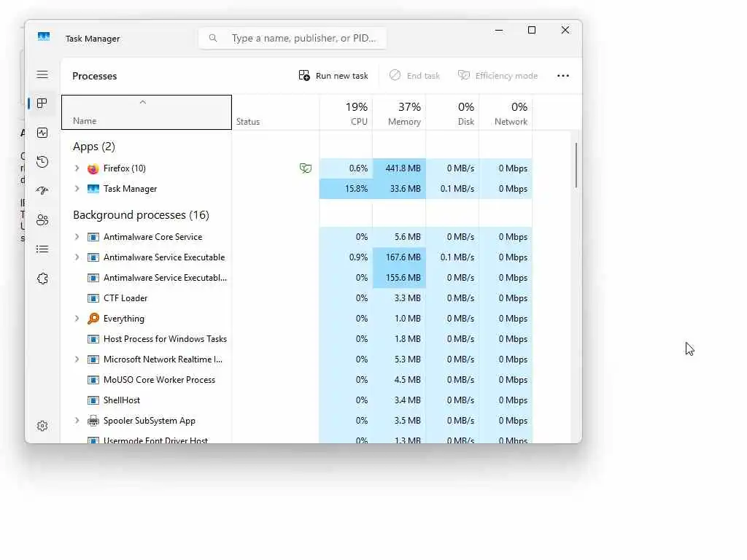Open the Services page icon

pyautogui.click(x=42, y=279)
